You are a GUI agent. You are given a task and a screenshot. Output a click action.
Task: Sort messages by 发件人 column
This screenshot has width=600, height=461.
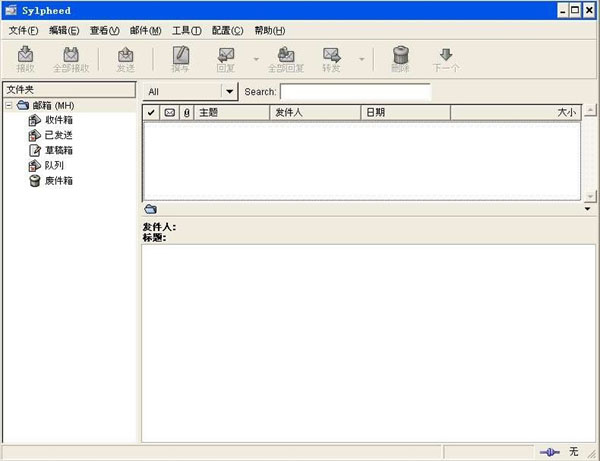pyautogui.click(x=315, y=112)
